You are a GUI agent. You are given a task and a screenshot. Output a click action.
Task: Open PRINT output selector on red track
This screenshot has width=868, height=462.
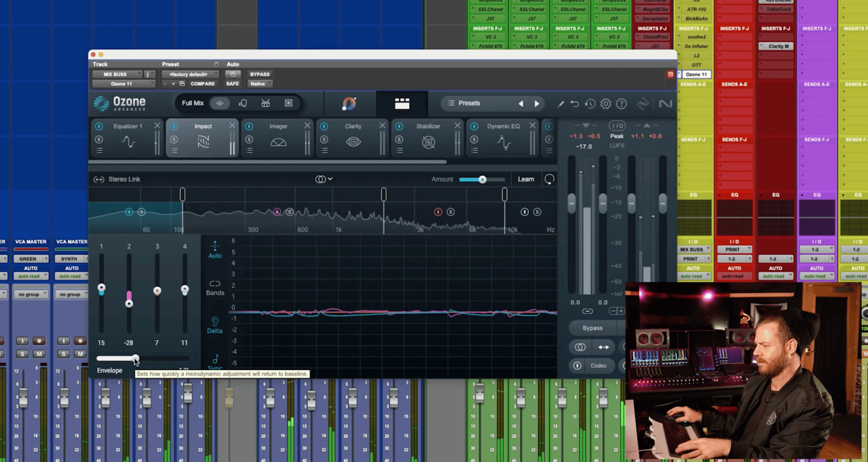735,250
